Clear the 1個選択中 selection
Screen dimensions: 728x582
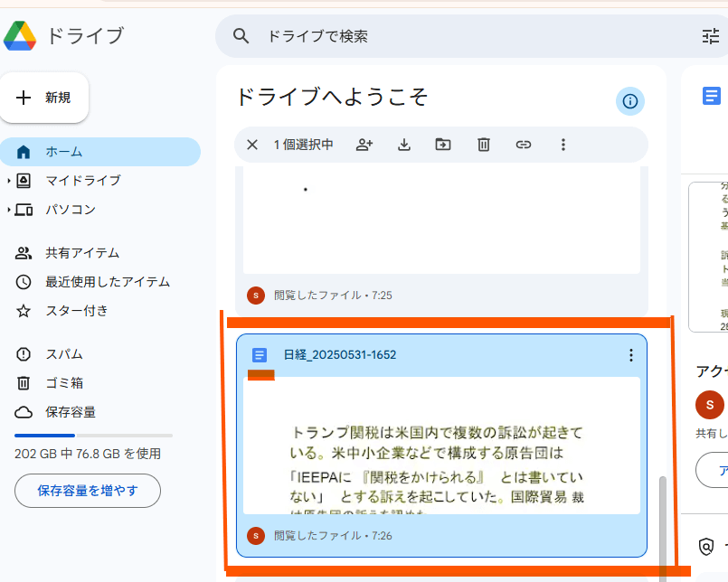click(252, 145)
